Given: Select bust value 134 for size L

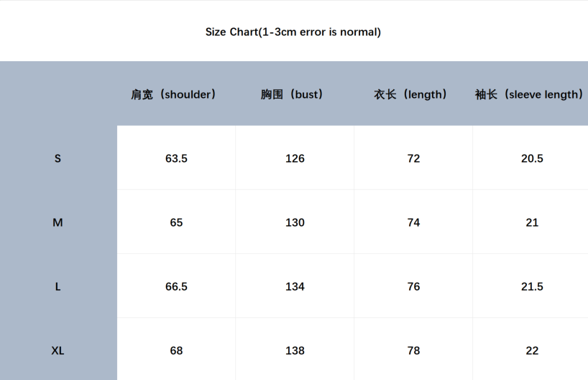Looking at the screenshot, I should pos(295,286).
